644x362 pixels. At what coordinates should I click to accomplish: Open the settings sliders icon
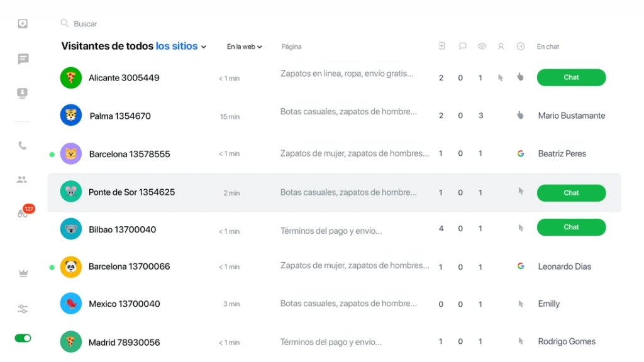22,309
